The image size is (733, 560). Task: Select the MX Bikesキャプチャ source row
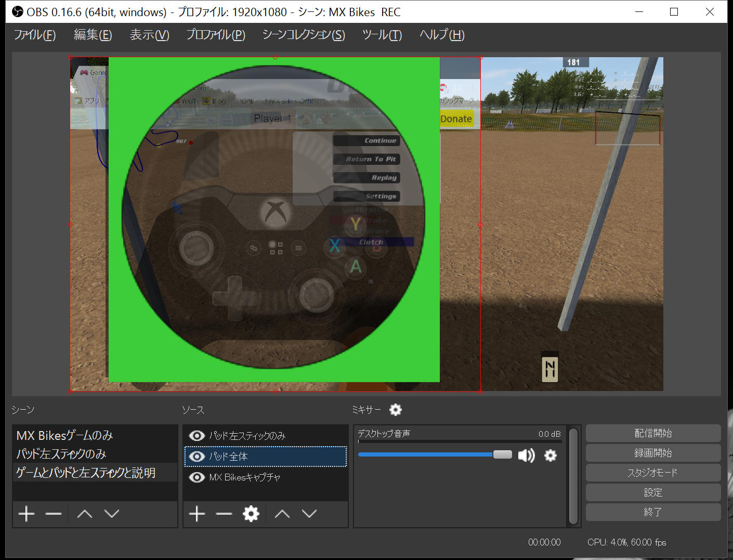(x=266, y=477)
